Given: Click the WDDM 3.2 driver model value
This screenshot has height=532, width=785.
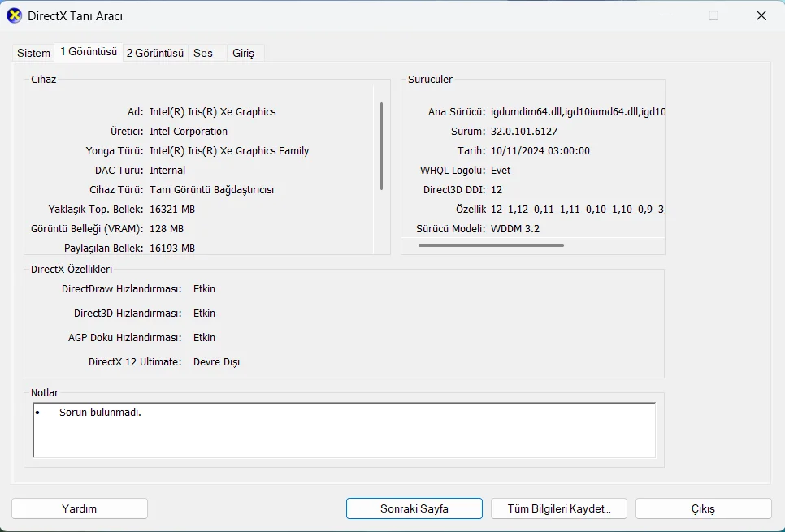Looking at the screenshot, I should (515, 229).
